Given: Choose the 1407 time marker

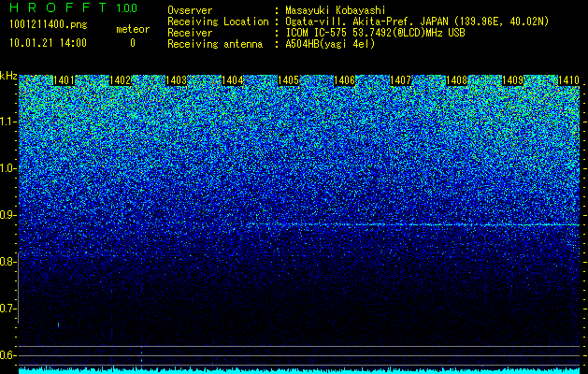Looking at the screenshot, I should 400,80.
